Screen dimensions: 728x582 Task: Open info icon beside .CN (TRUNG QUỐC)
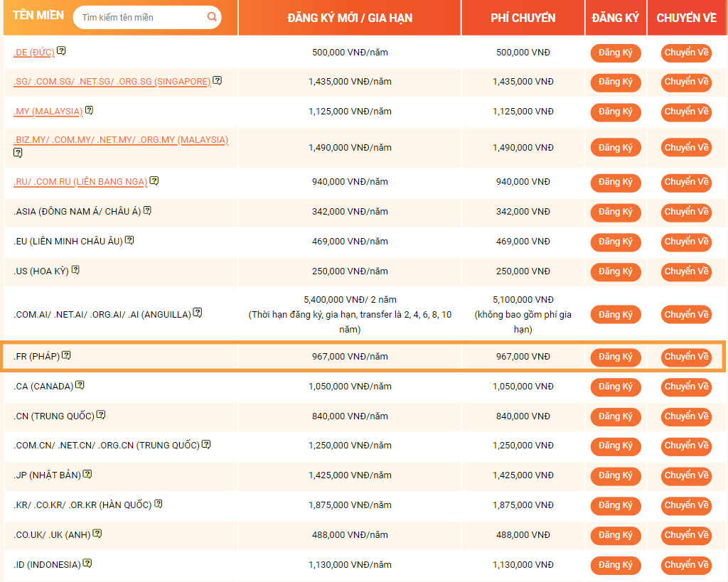(101, 414)
